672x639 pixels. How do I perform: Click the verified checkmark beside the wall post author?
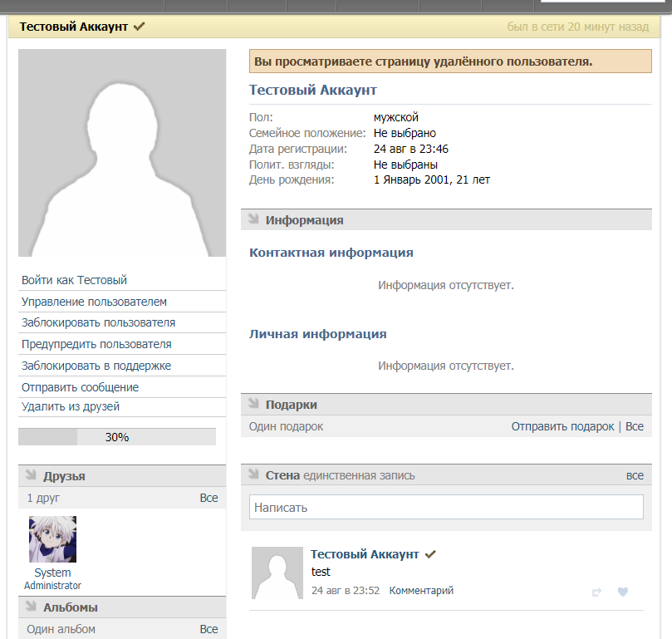[x=430, y=554]
